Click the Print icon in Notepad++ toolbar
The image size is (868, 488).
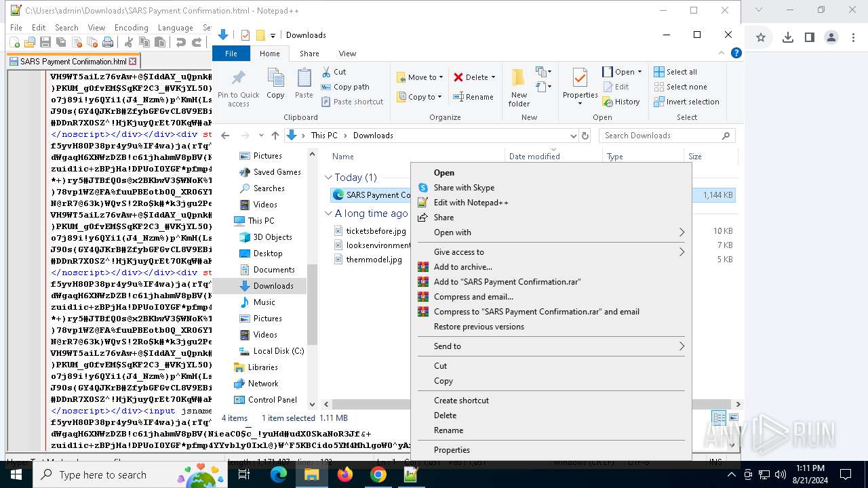[107, 42]
